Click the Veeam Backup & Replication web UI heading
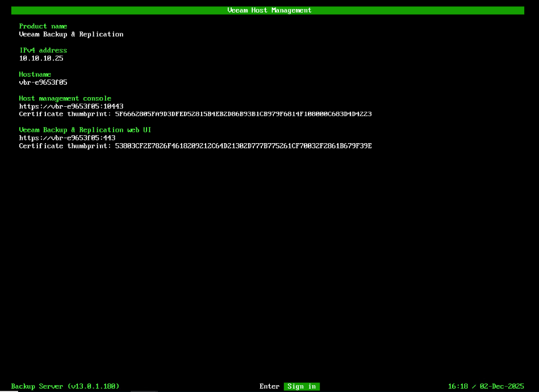This screenshot has width=539, height=392. (x=85, y=130)
